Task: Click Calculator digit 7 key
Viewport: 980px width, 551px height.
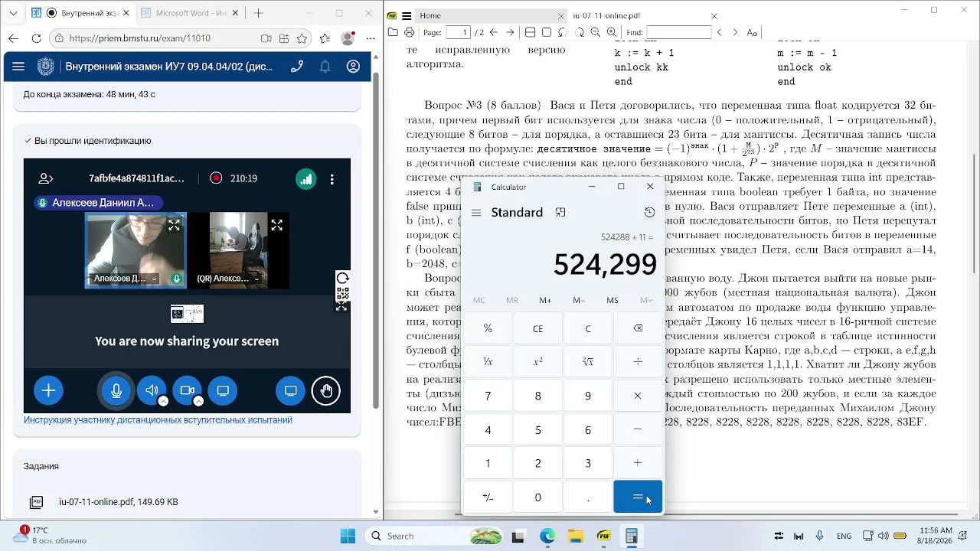Action: click(x=488, y=396)
